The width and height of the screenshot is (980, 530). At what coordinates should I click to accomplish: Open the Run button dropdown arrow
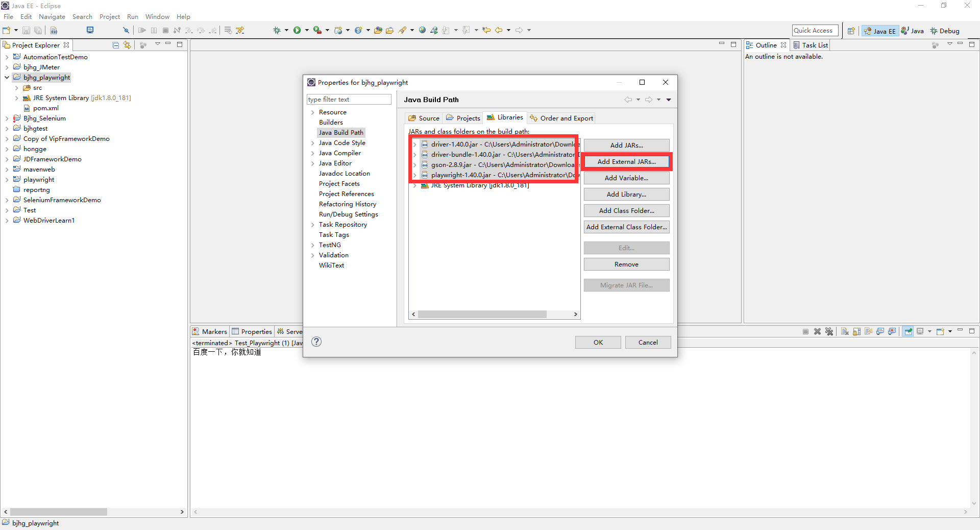(307, 30)
